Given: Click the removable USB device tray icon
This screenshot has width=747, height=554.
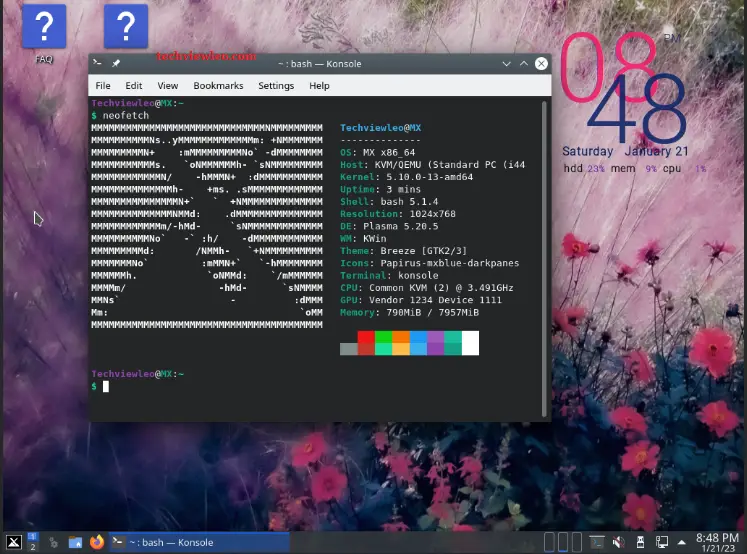Looking at the screenshot, I should pyautogui.click(x=640, y=542).
